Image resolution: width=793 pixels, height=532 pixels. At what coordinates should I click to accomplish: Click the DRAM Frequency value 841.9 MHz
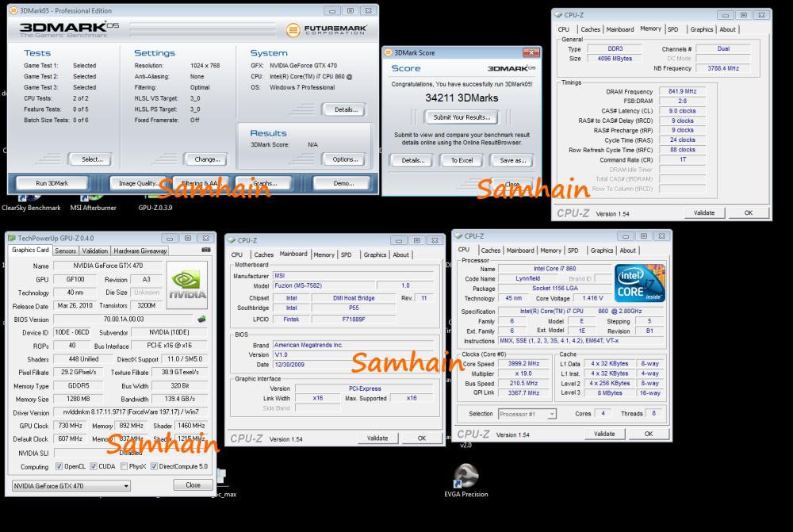pyautogui.click(x=682, y=91)
